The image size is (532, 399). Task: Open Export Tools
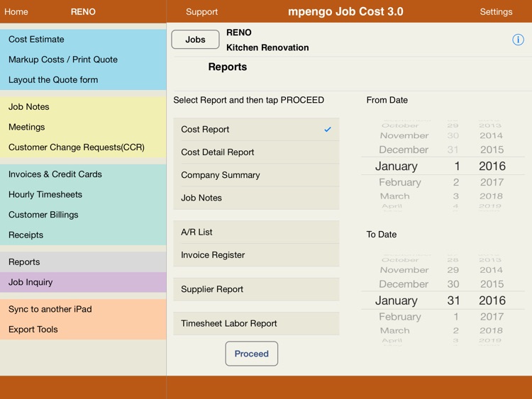tap(83, 330)
